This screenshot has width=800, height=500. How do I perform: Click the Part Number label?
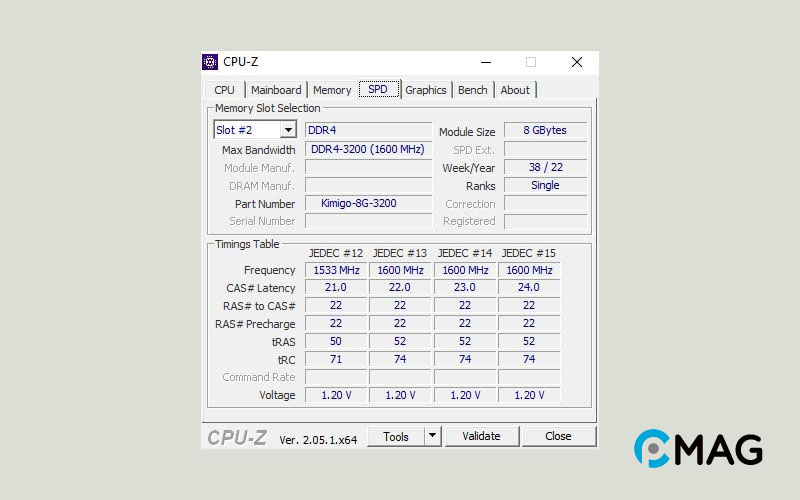click(265, 204)
